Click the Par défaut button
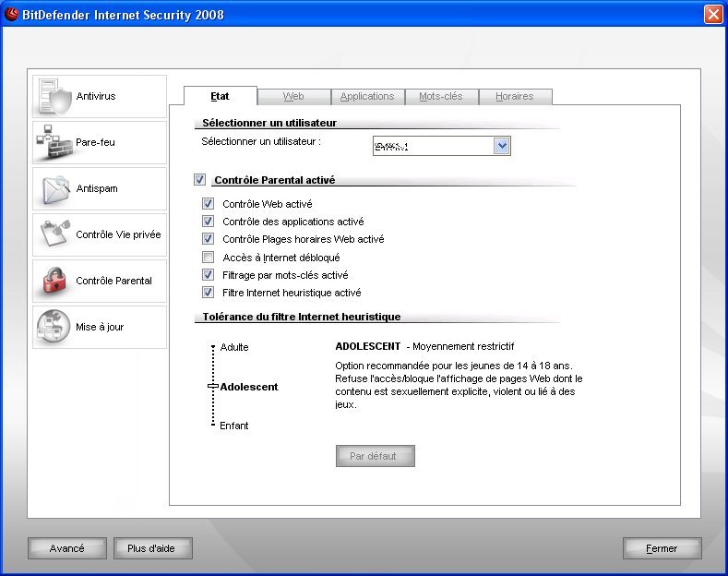728x576 pixels. click(x=375, y=456)
